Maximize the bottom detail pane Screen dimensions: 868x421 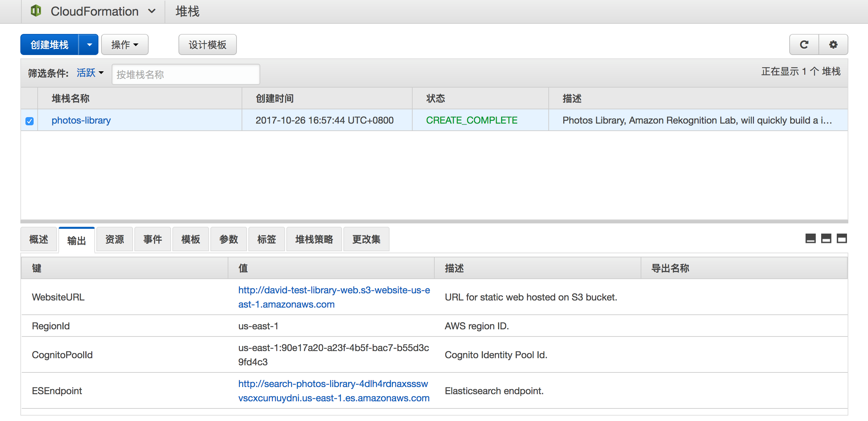click(842, 238)
